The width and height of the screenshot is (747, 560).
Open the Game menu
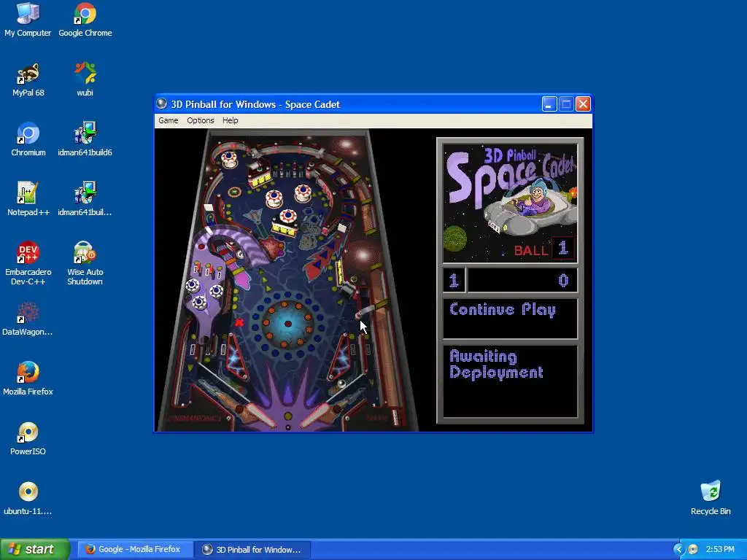pyautogui.click(x=169, y=120)
